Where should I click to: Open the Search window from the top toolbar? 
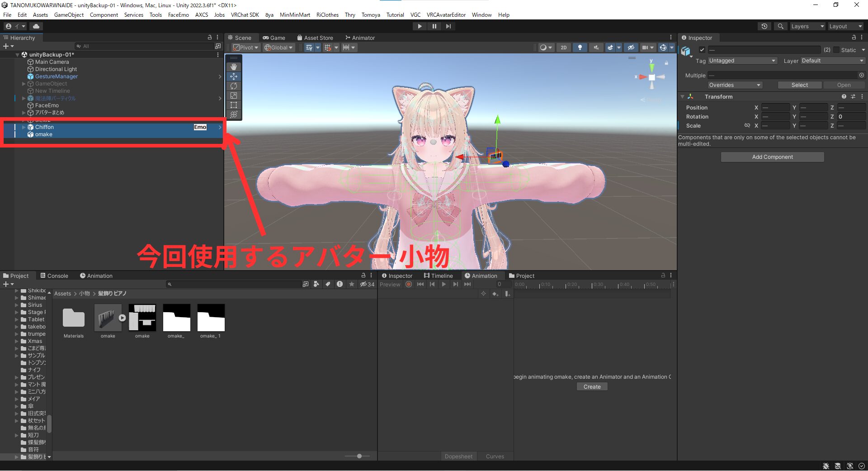[x=780, y=26]
